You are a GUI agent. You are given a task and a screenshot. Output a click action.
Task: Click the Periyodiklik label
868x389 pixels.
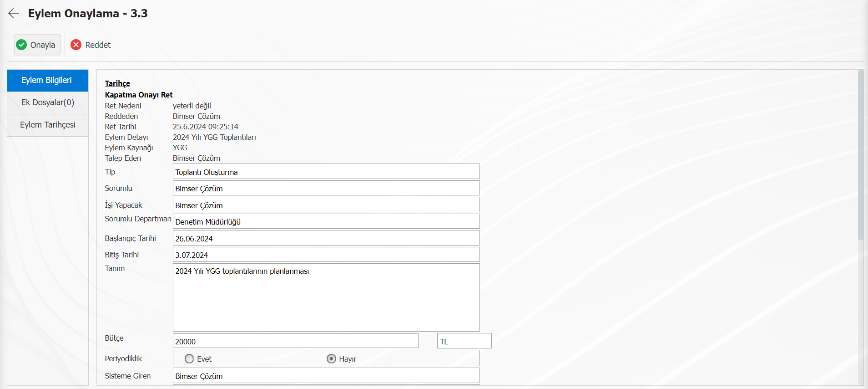point(123,358)
